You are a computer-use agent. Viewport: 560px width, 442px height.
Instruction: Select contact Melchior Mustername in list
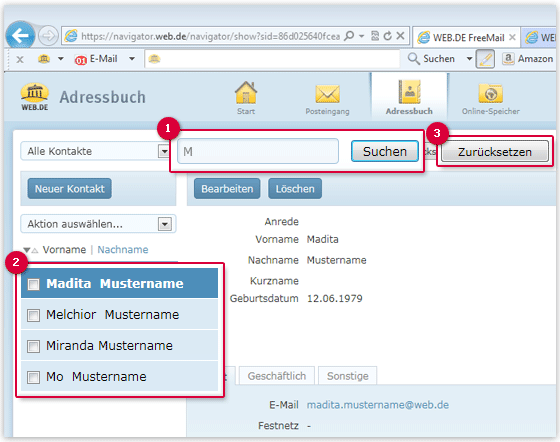[x=119, y=315]
